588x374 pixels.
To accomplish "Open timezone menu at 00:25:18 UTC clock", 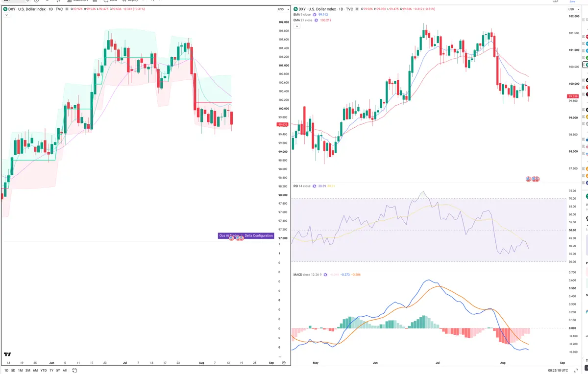I will pos(559,371).
